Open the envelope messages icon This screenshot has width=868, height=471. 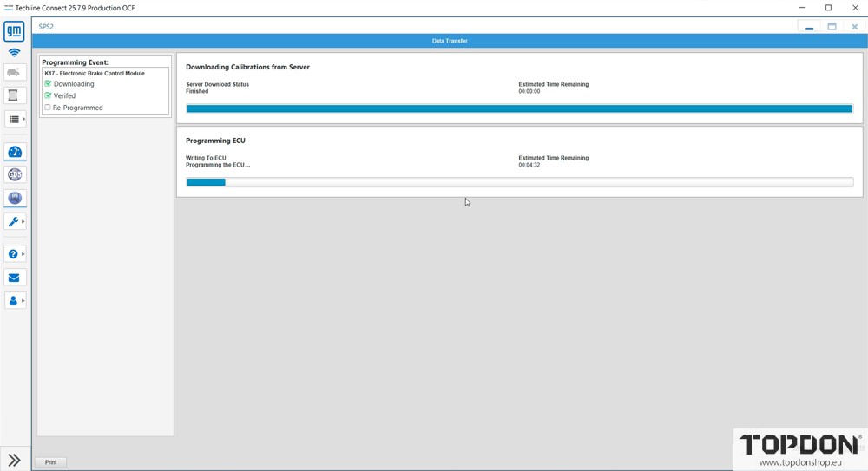14,278
